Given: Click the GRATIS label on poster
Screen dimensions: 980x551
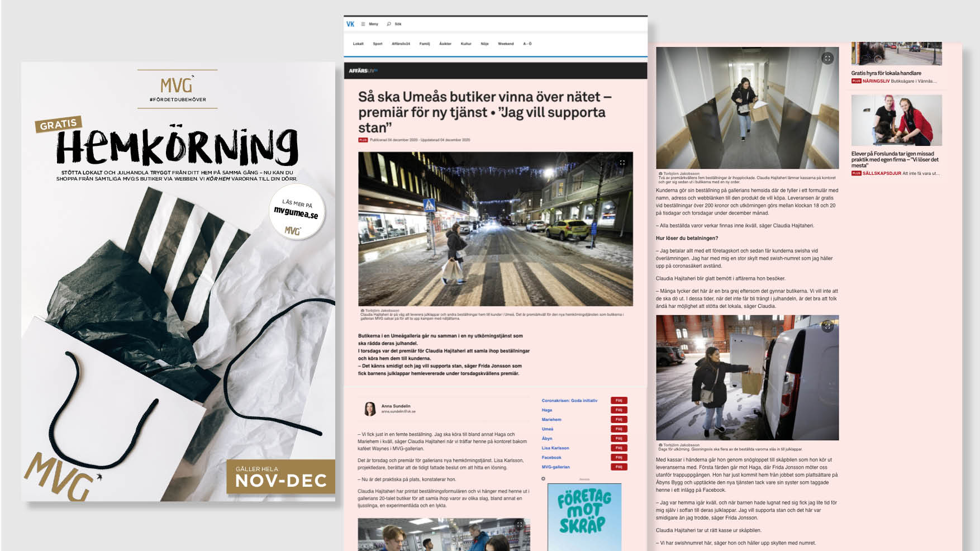Looking at the screenshot, I should [x=59, y=124].
